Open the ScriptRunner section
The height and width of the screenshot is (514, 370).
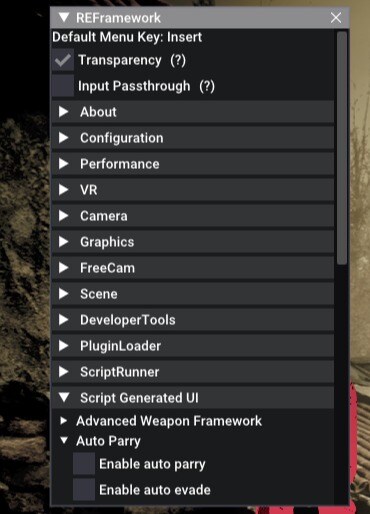pyautogui.click(x=193, y=372)
